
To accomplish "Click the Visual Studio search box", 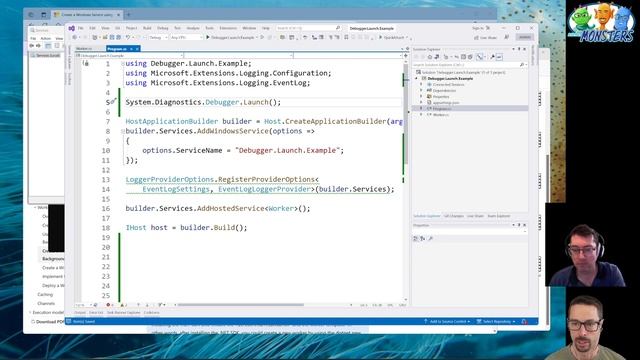I will [x=308, y=28].
